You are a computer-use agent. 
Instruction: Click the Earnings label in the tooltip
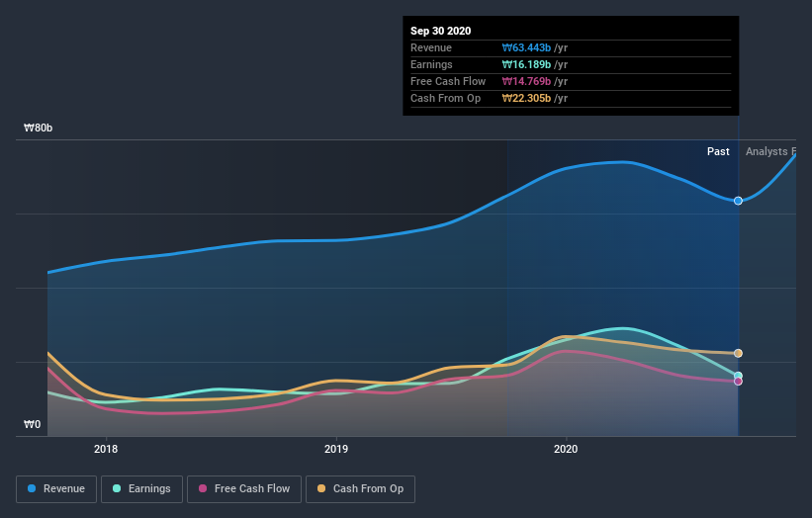(x=431, y=64)
